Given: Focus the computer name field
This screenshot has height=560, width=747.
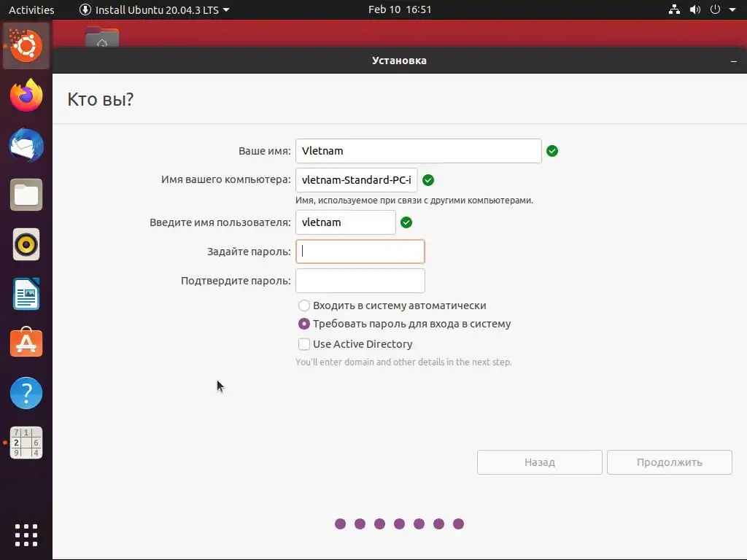Looking at the screenshot, I should click(x=356, y=180).
